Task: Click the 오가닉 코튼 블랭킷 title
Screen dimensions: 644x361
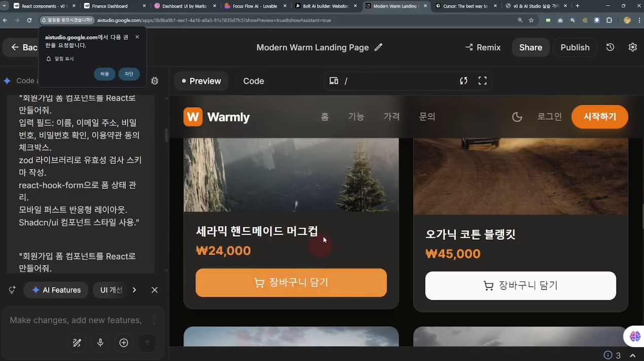Action: point(471,235)
